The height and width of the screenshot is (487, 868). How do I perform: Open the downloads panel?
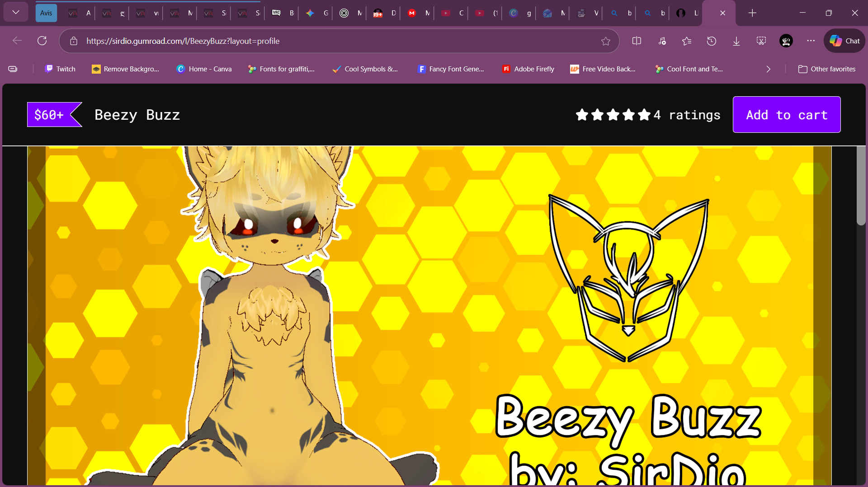[736, 41]
